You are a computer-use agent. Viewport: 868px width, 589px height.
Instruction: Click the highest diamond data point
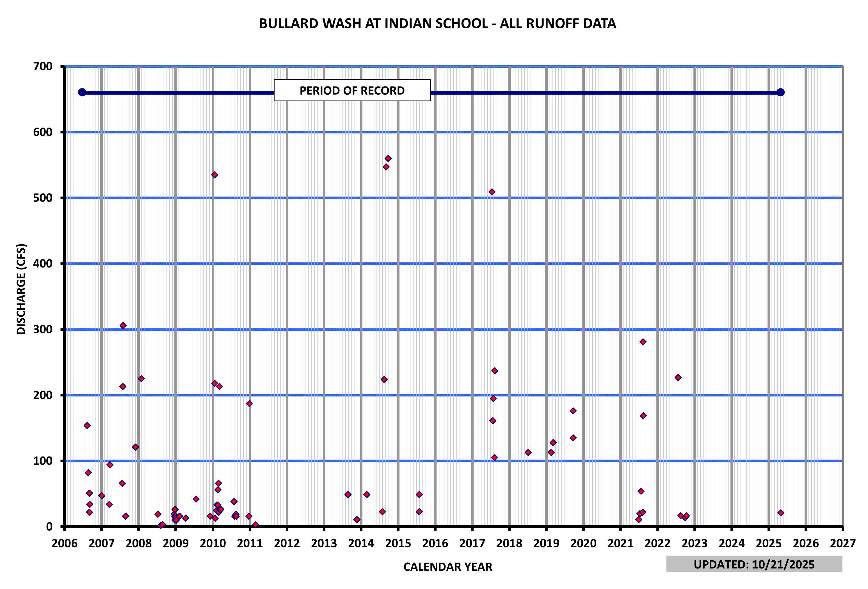pos(388,158)
